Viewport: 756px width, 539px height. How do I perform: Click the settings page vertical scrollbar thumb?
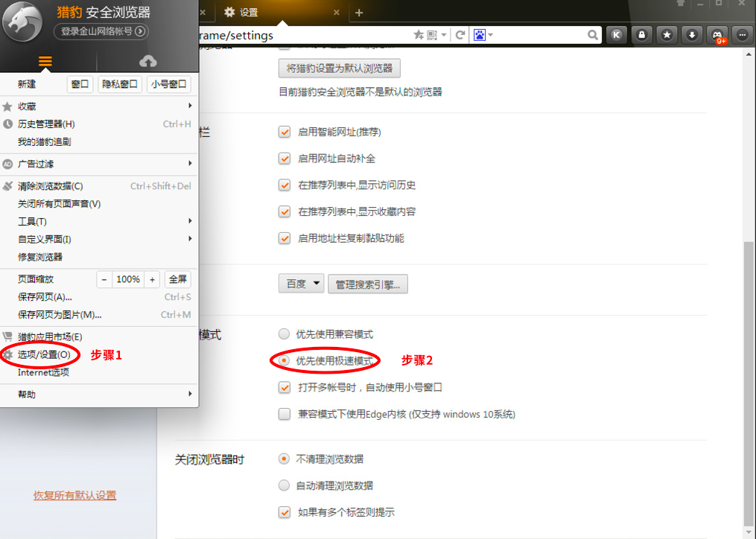[x=749, y=385]
